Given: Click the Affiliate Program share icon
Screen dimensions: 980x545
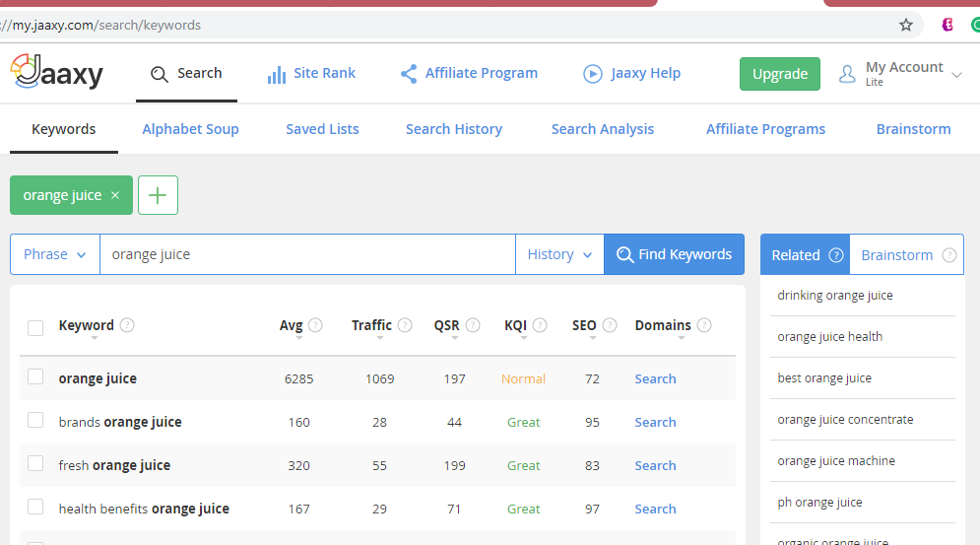Looking at the screenshot, I should pos(409,74).
